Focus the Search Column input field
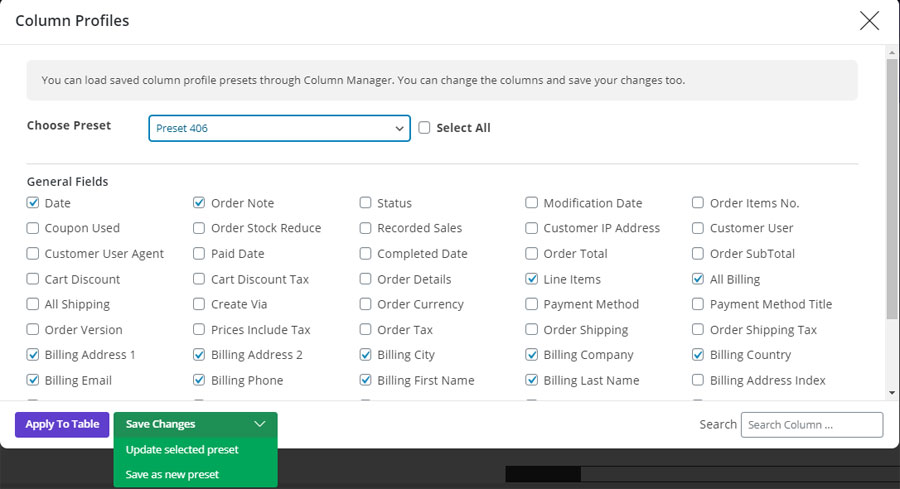 coord(811,424)
